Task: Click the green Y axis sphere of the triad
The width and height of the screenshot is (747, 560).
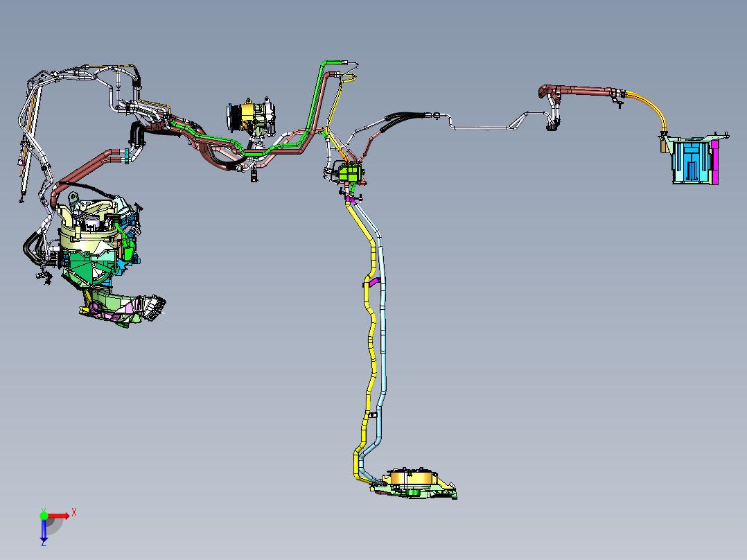Action: point(44,515)
